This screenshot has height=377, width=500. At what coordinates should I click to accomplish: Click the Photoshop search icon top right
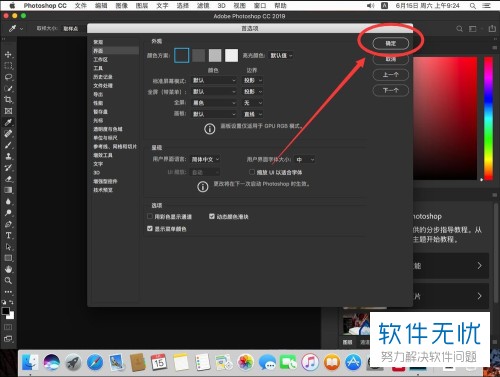point(460,29)
